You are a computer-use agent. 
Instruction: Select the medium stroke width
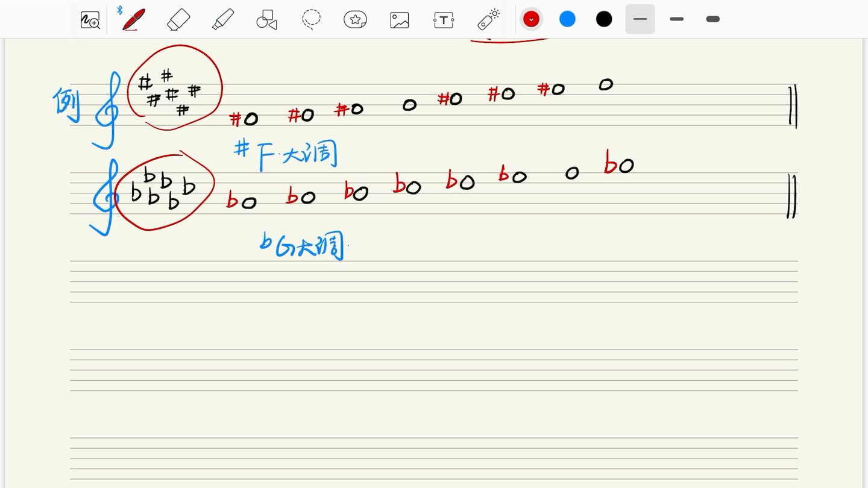[x=676, y=19]
